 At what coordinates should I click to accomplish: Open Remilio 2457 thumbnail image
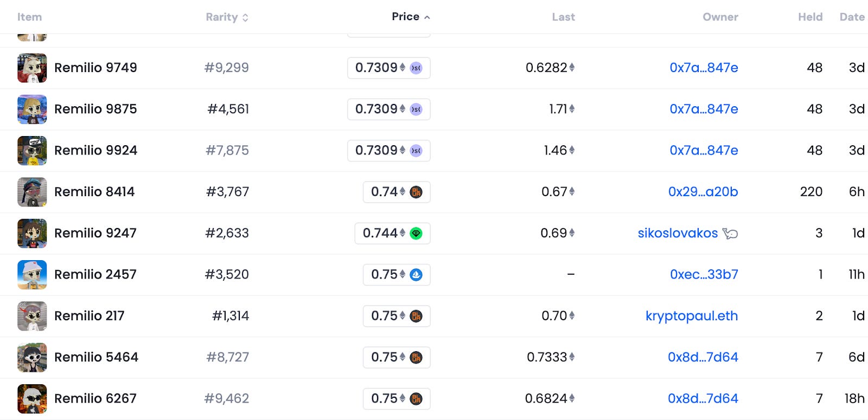pos(32,275)
